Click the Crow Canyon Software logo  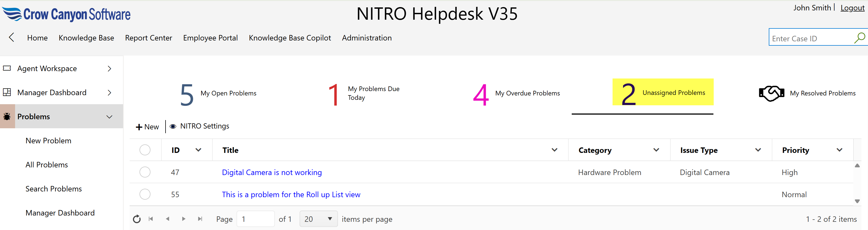pyautogui.click(x=66, y=14)
